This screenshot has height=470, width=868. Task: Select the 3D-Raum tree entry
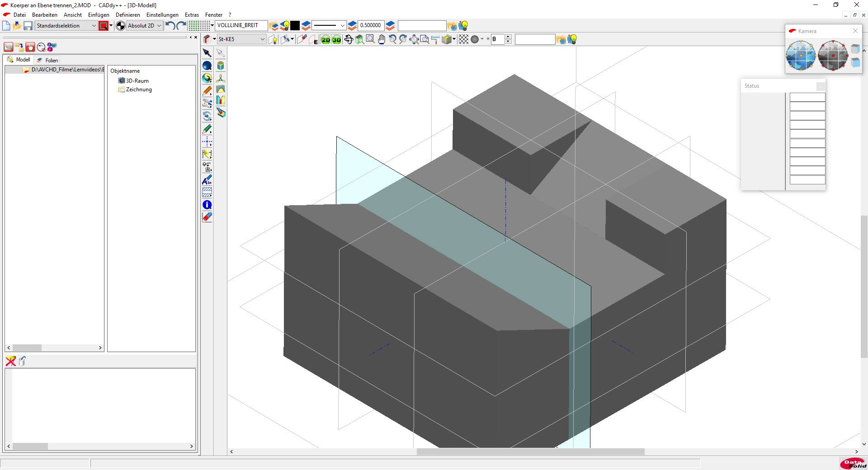coord(137,81)
